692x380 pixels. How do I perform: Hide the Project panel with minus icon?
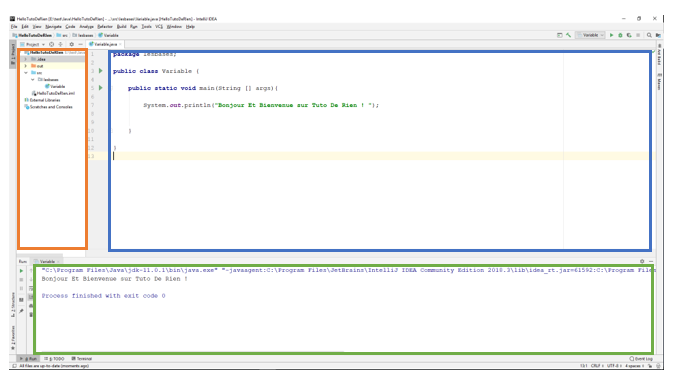pos(80,45)
